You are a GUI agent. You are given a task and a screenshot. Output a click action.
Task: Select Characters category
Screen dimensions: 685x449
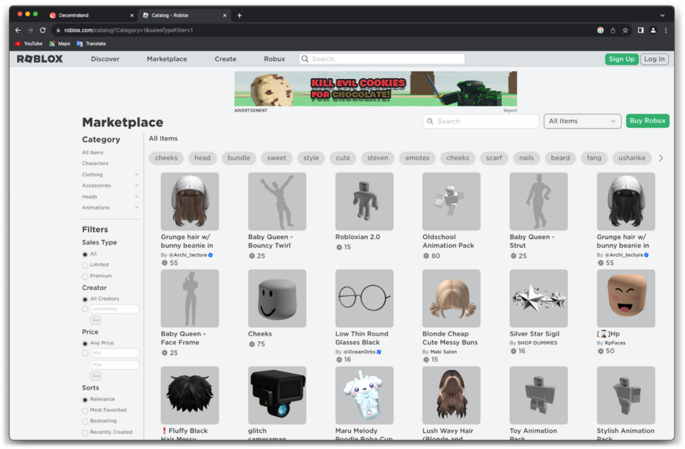(95, 163)
